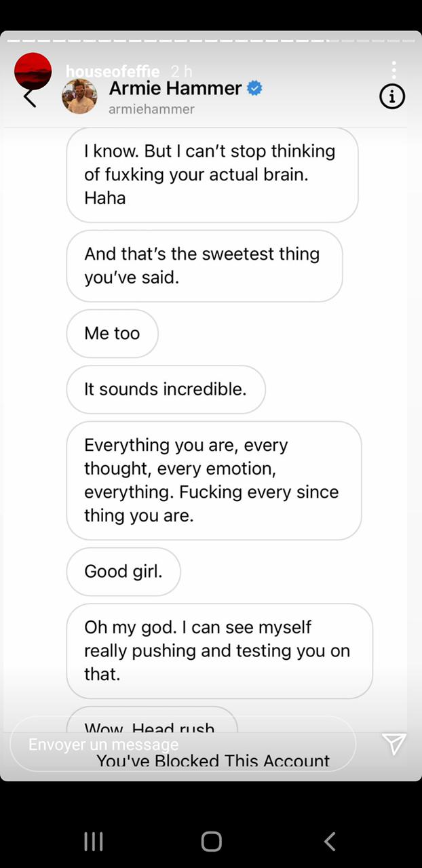Image resolution: width=422 pixels, height=868 pixels.
Task: Tap the armiehammer handle text
Action: pyautogui.click(x=151, y=109)
